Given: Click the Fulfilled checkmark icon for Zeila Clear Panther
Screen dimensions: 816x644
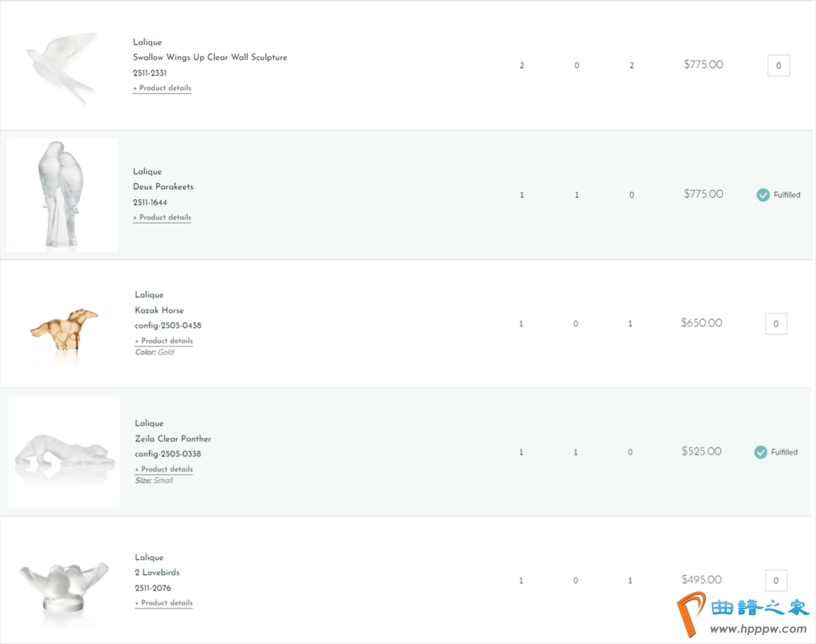Looking at the screenshot, I should click(761, 452).
